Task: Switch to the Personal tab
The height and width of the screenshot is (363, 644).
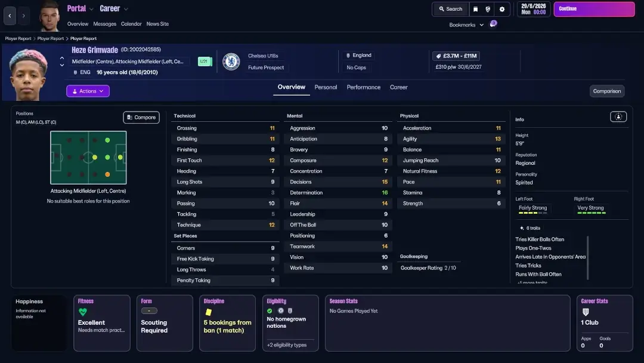Action: pos(326,87)
